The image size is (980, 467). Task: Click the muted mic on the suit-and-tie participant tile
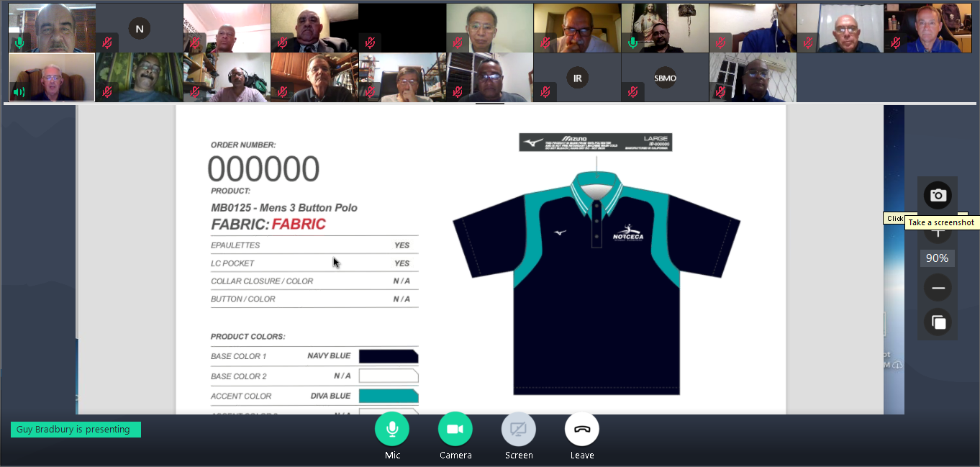[x=282, y=42]
